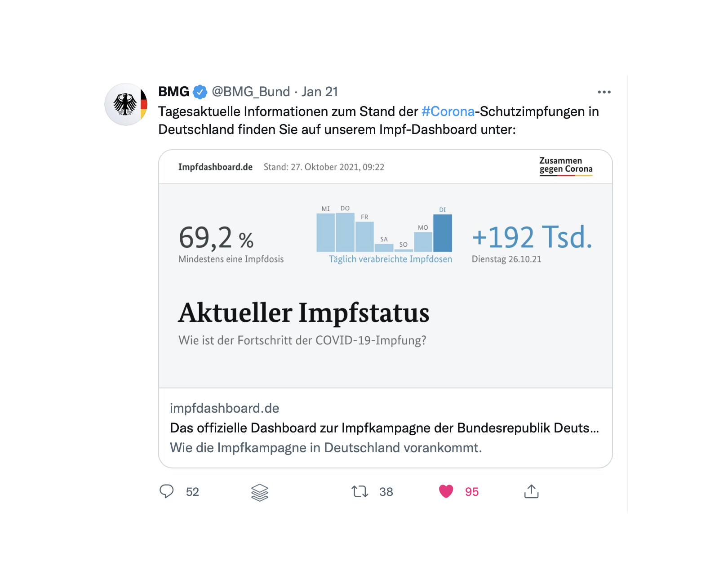719x588 pixels.
Task: Click the blue verified badge
Action: coord(200,92)
